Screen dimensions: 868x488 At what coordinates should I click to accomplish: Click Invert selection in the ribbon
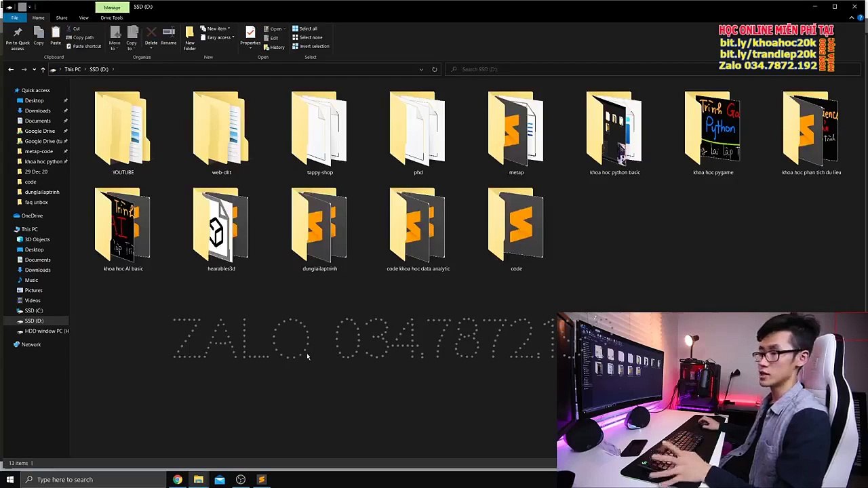coord(311,46)
